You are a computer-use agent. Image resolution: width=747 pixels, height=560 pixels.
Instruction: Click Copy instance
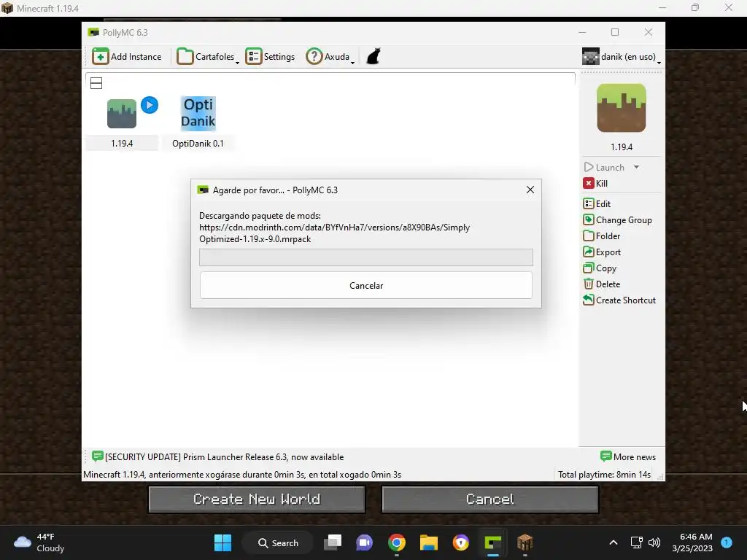(x=600, y=268)
